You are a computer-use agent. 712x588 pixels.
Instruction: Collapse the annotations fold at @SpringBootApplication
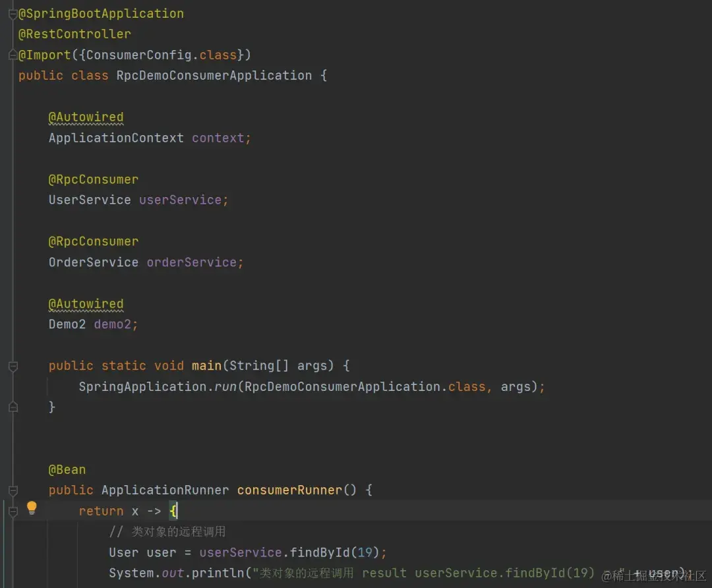point(13,15)
